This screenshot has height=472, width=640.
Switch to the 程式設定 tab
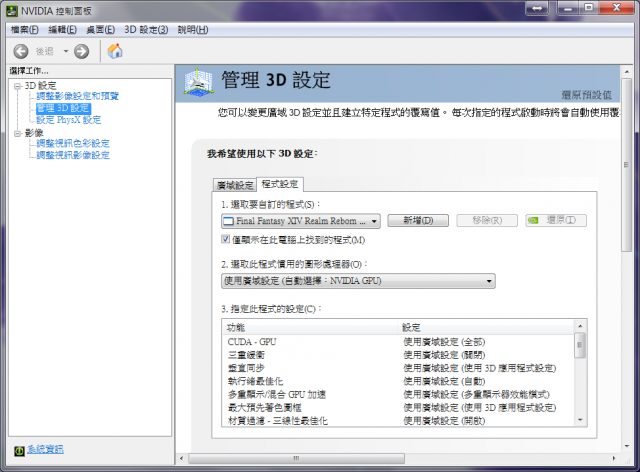click(x=280, y=184)
